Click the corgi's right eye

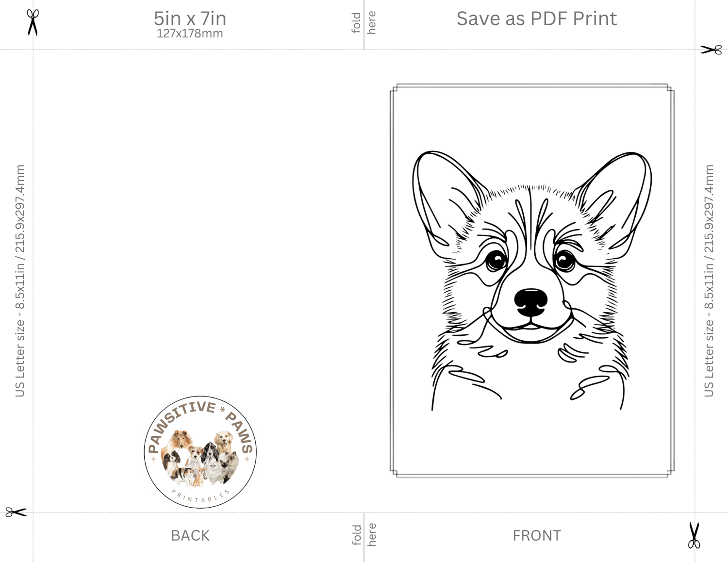point(565,261)
